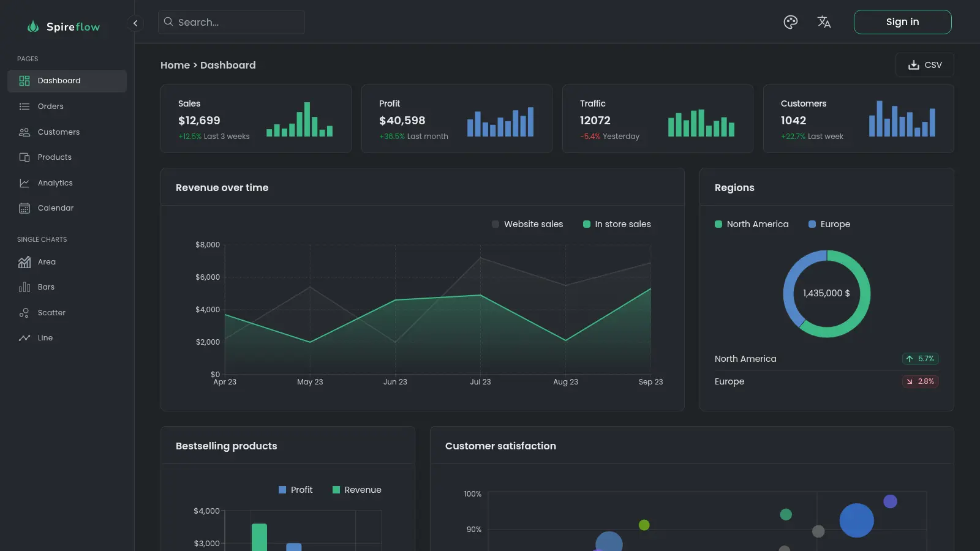Select the Dashboard sidebar item
This screenshot has width=980, height=551.
67,81
